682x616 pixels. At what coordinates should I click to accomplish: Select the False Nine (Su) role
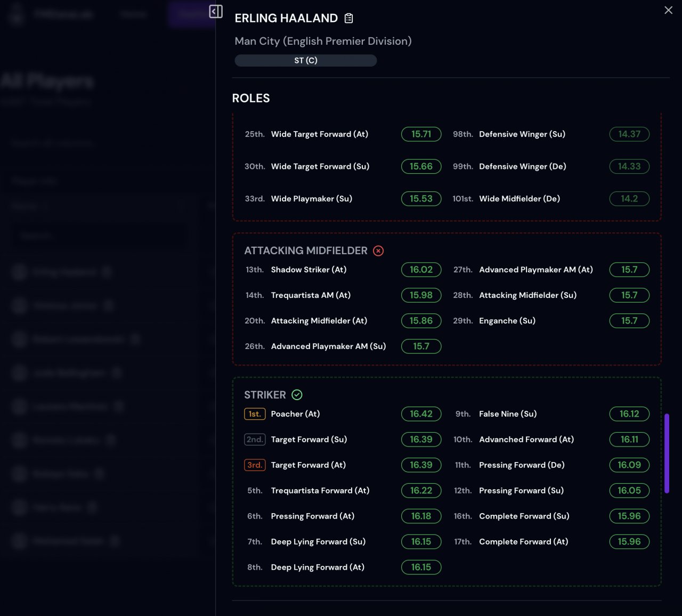click(508, 414)
